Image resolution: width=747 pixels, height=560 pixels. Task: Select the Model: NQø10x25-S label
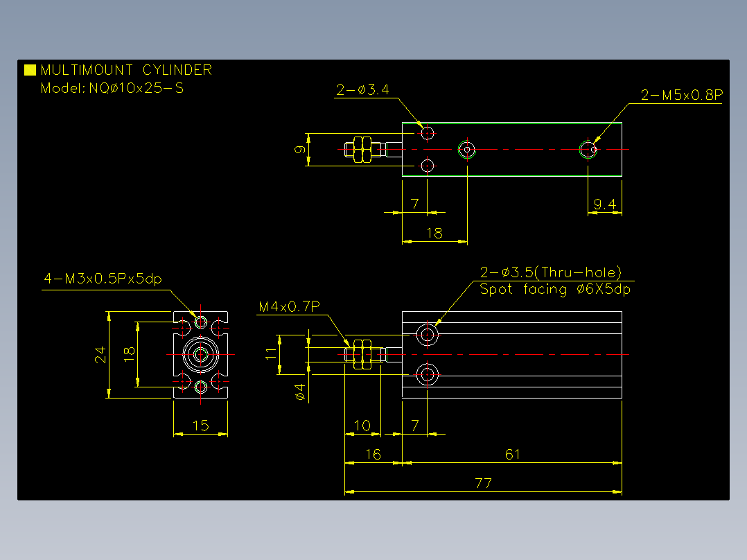tap(112, 88)
